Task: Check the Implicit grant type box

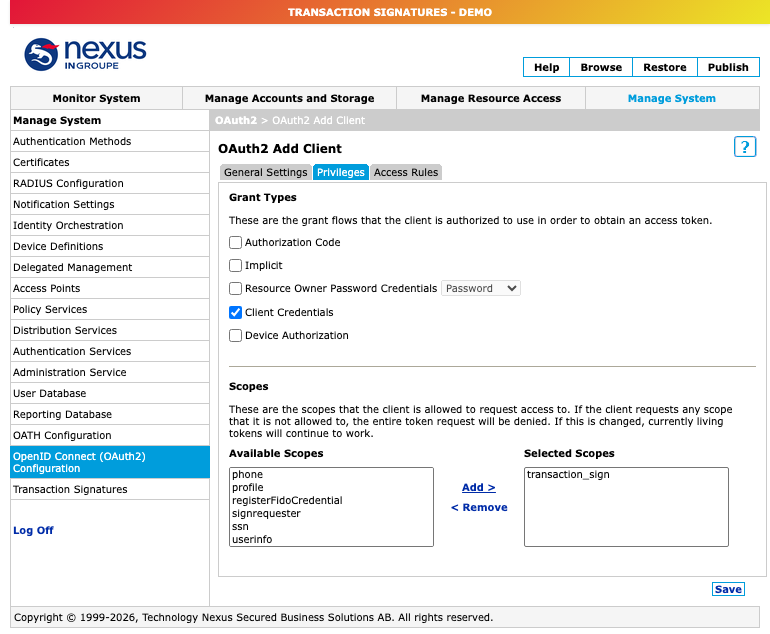Action: tap(235, 266)
